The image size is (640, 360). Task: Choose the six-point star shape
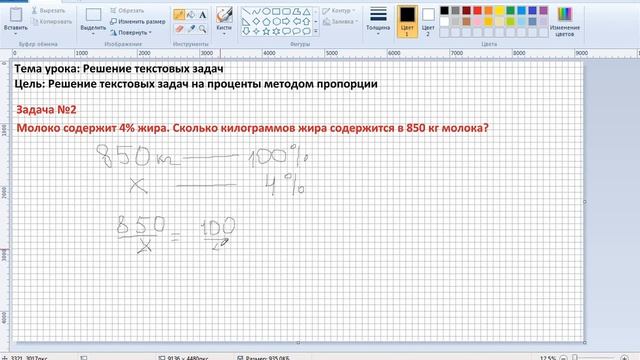276,31
